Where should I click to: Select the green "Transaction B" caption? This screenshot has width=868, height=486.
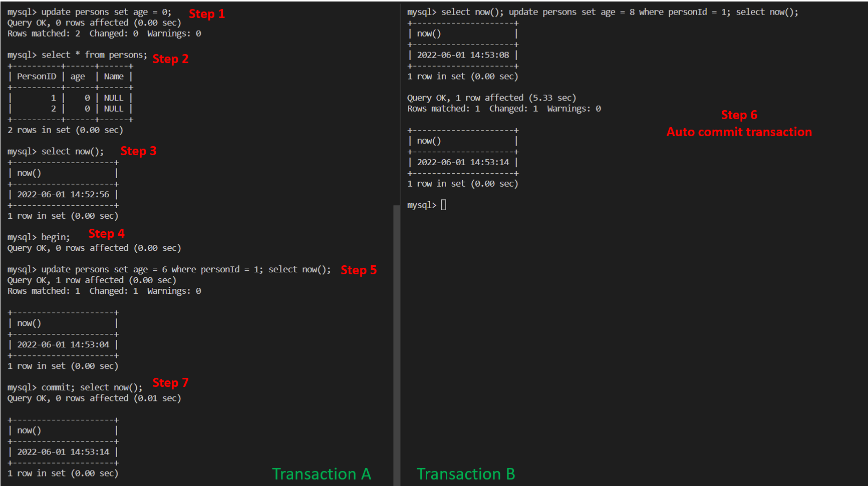click(x=465, y=473)
